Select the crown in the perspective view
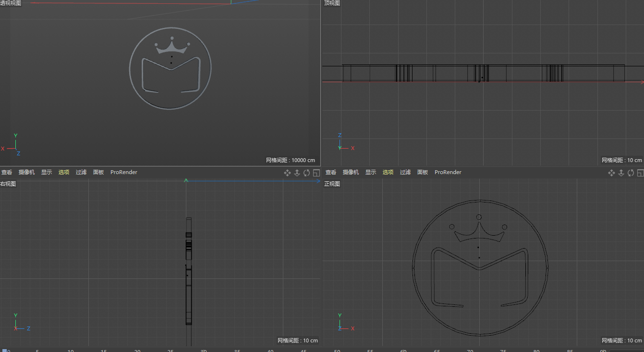This screenshot has width=644, height=352. pyautogui.click(x=171, y=49)
